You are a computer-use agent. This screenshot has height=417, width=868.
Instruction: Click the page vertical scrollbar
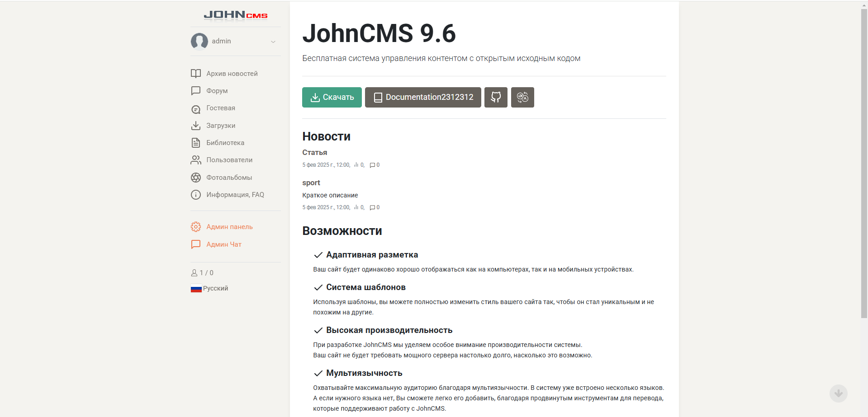[x=864, y=163]
